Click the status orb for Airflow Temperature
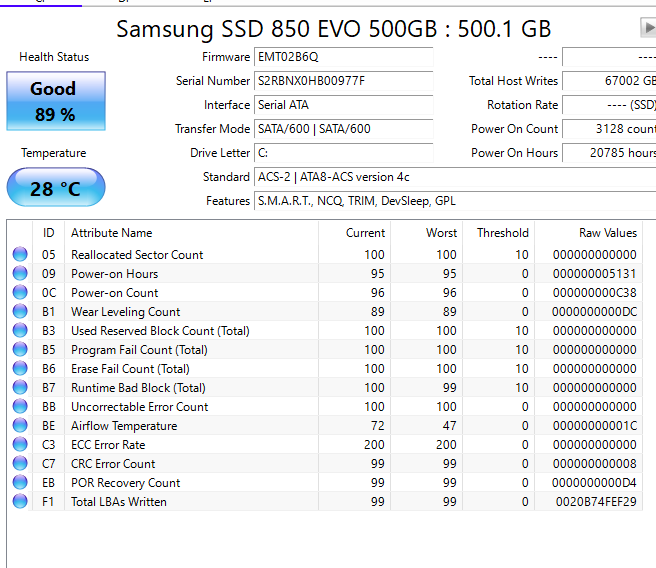The image size is (656, 568). [x=20, y=425]
